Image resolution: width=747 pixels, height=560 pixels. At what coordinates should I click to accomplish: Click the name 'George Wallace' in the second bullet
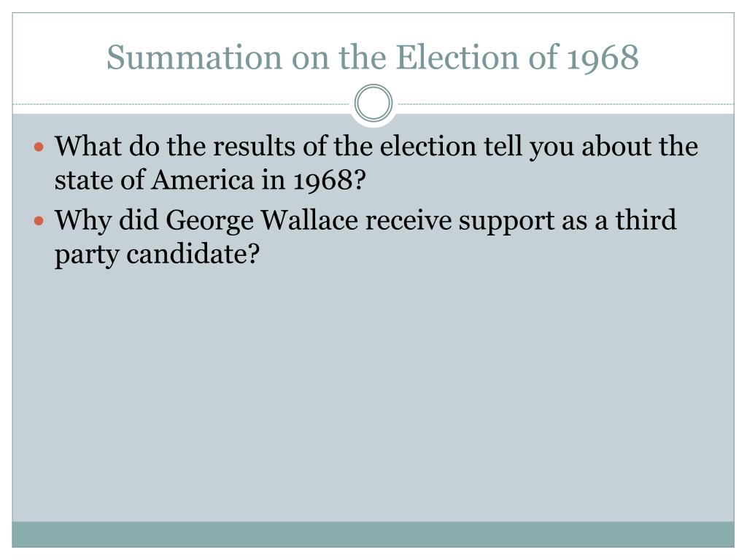pos(262,220)
